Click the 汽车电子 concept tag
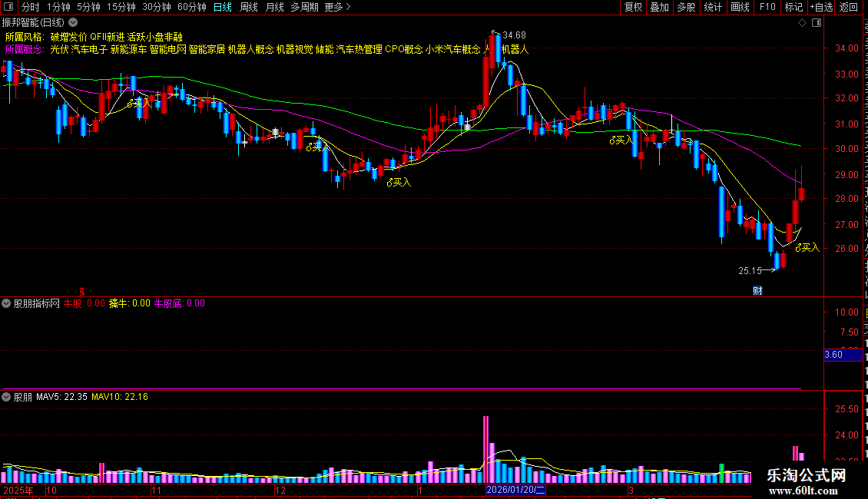Image resolution: width=868 pixels, height=499 pixels. click(89, 49)
